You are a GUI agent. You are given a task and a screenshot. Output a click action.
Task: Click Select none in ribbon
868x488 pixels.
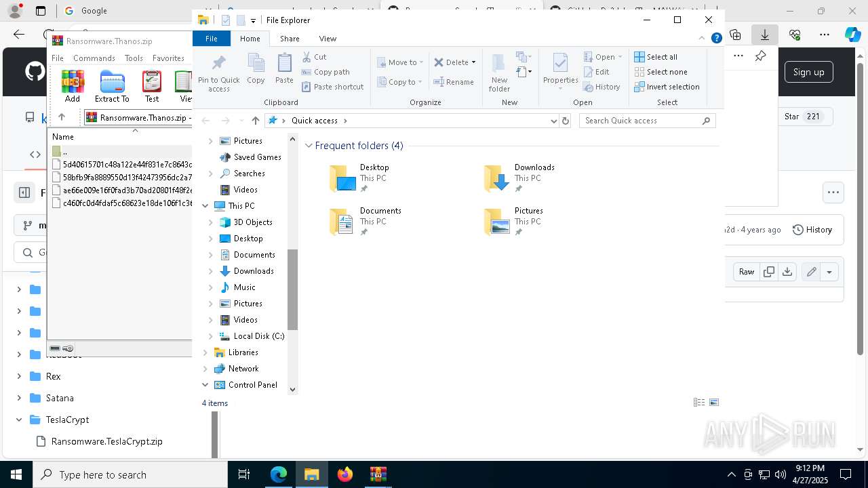pos(660,72)
